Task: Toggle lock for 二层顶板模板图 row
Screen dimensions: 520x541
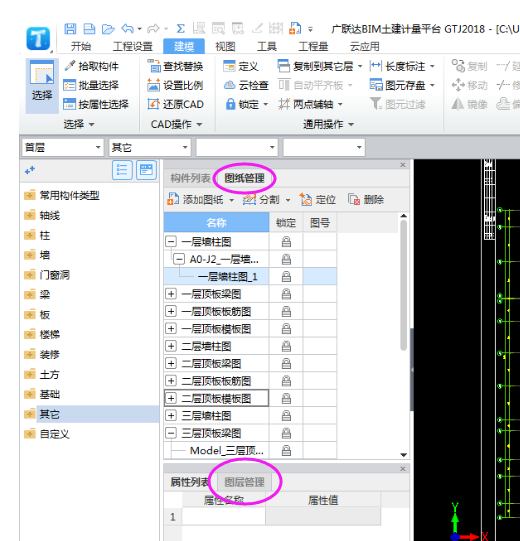Action: click(x=286, y=399)
